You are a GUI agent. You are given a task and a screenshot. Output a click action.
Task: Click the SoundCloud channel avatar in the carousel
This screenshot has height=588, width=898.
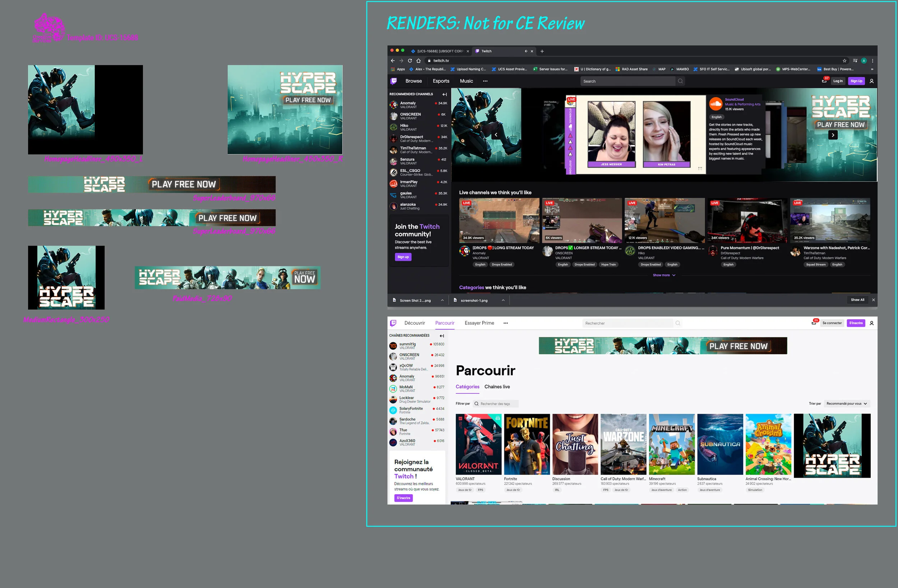point(716,104)
